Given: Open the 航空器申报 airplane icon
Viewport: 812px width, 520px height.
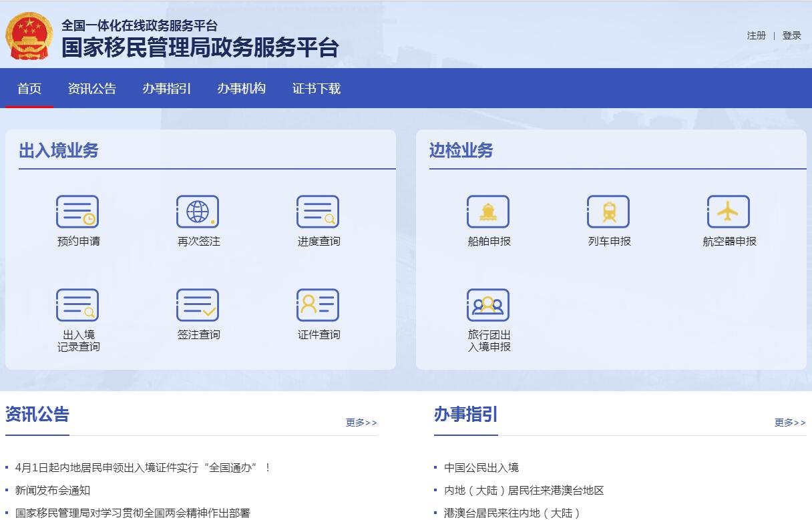Looking at the screenshot, I should click(x=729, y=212).
